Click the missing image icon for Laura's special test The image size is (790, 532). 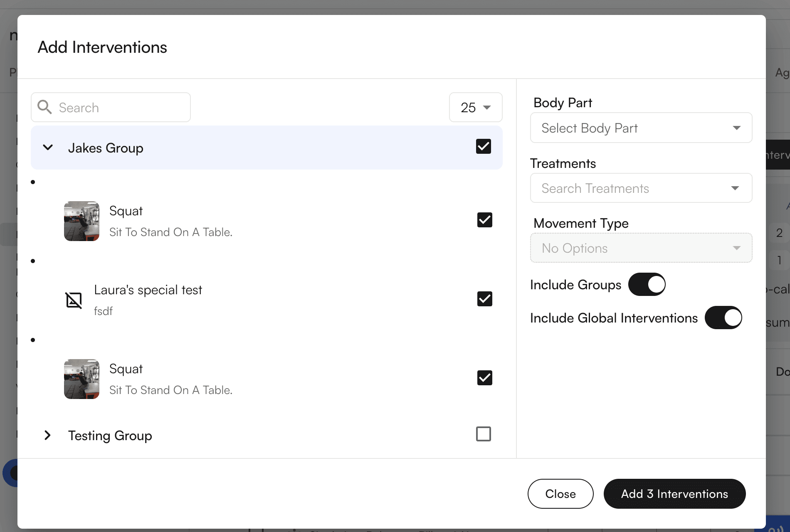(74, 300)
